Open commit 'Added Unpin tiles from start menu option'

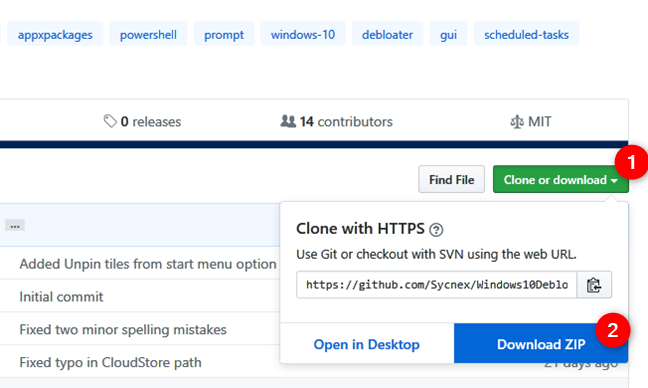click(148, 264)
